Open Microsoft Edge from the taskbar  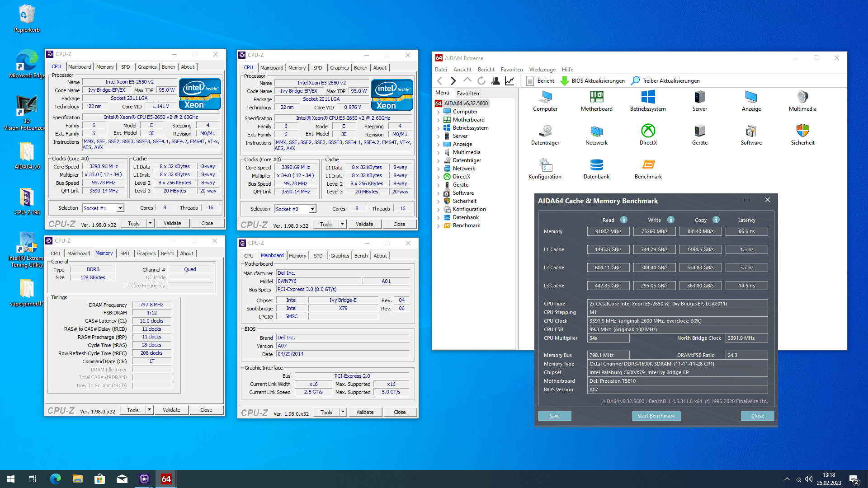pos(55,479)
